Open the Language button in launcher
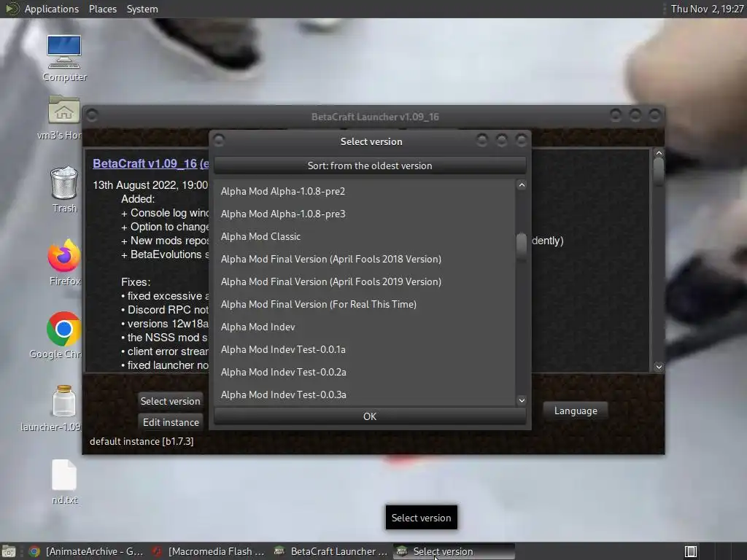 tap(576, 411)
